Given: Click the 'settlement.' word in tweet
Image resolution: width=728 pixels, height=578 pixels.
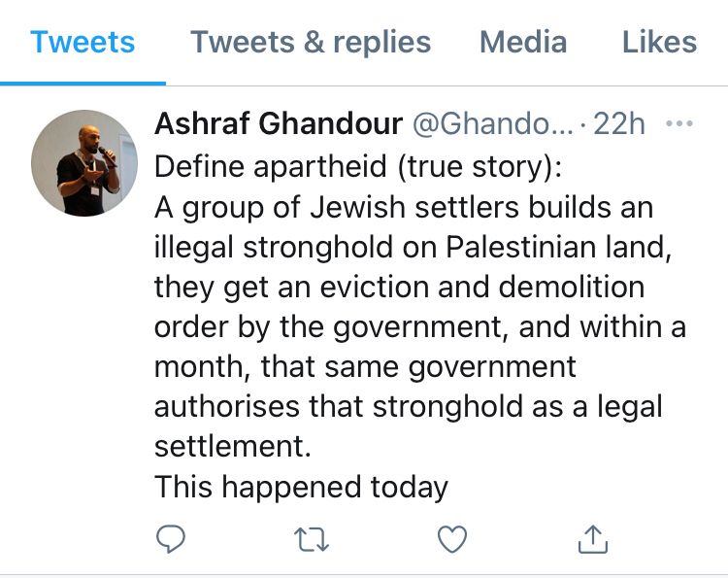Looking at the screenshot, I should (x=233, y=446).
